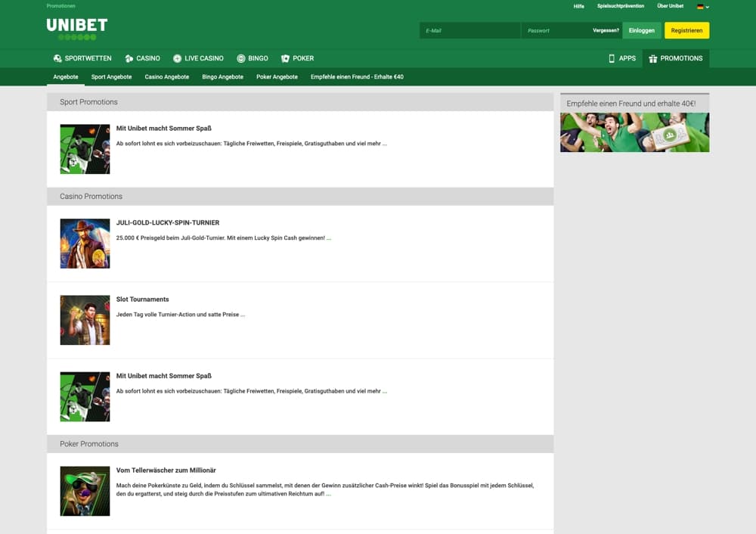Image resolution: width=756 pixels, height=534 pixels.
Task: Open the Live Casino menu
Action: 198,58
